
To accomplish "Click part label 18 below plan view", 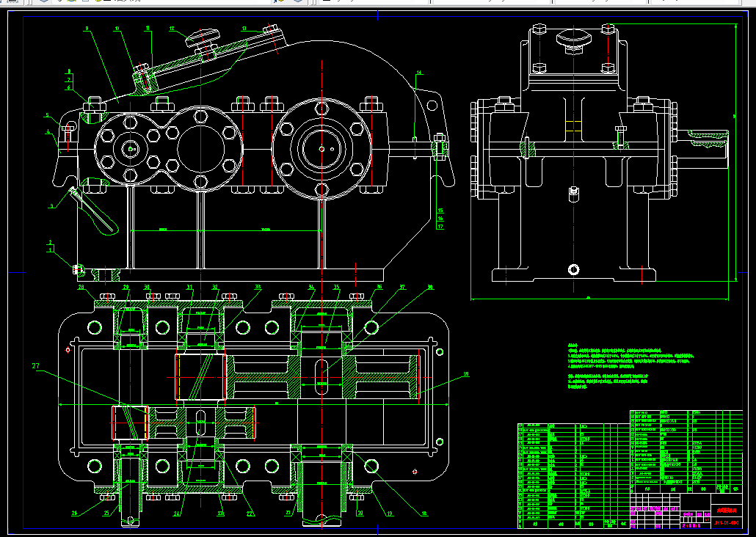I will (424, 514).
